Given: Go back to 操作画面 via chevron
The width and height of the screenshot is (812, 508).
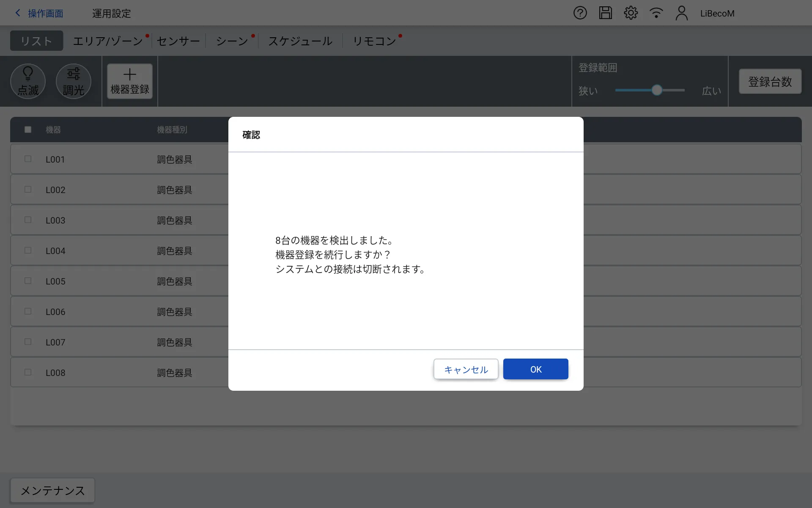Looking at the screenshot, I should point(18,13).
